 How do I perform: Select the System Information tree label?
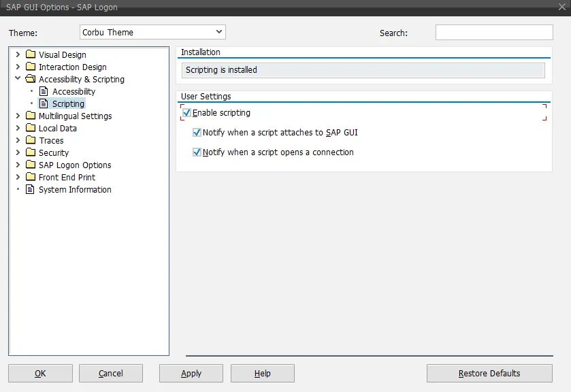point(75,189)
